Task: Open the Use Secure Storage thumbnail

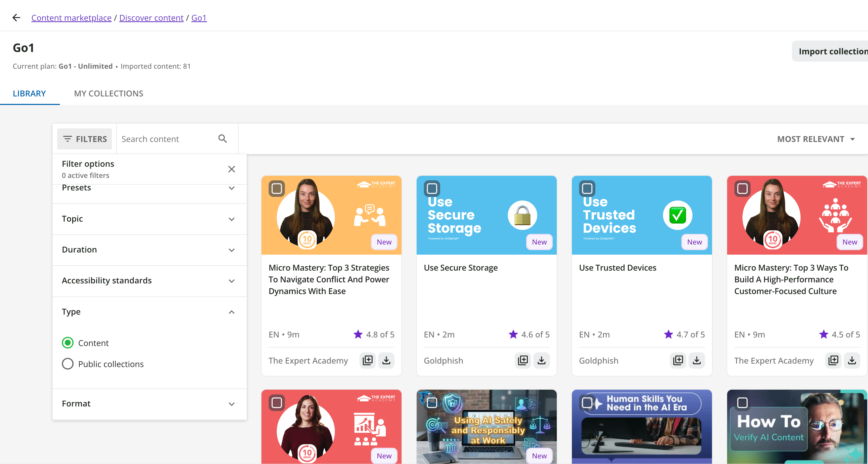Action: coord(486,215)
